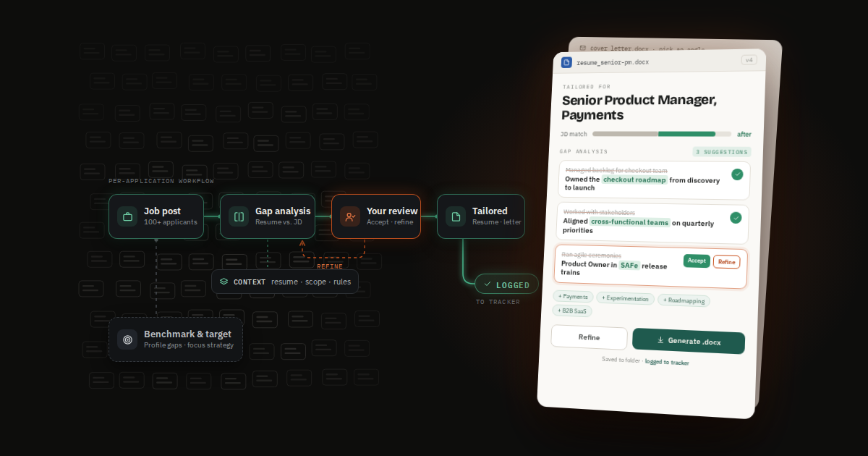Screen dimensions: 868x456
Task: Click the Refine button beside Accept
Action: click(726, 262)
